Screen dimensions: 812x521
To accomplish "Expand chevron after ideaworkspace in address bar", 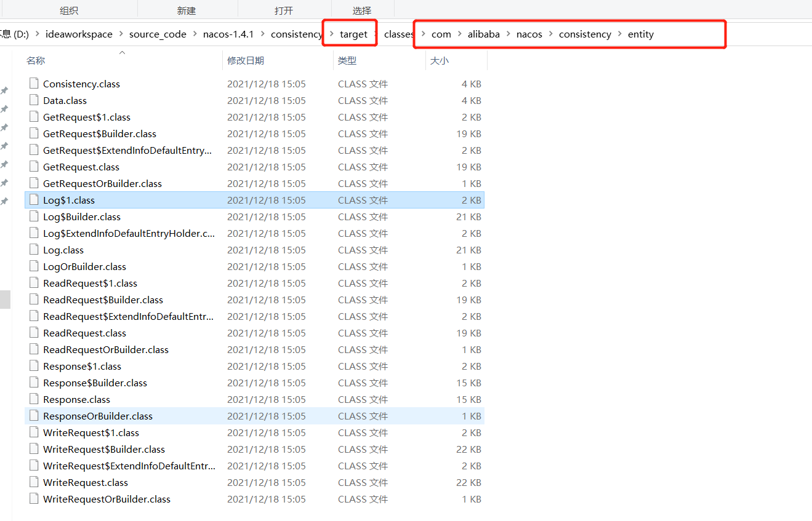I will (x=121, y=34).
